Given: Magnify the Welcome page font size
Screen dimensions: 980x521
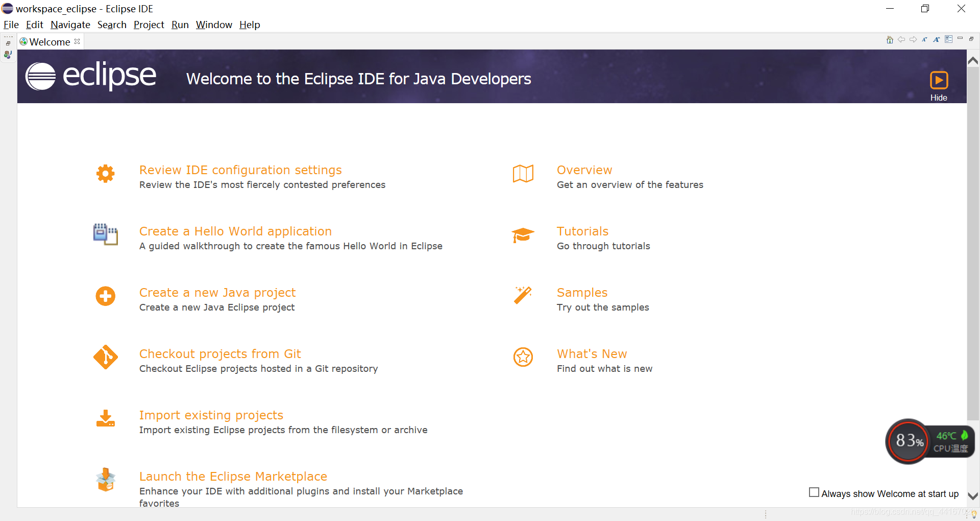Looking at the screenshot, I should tap(937, 39).
